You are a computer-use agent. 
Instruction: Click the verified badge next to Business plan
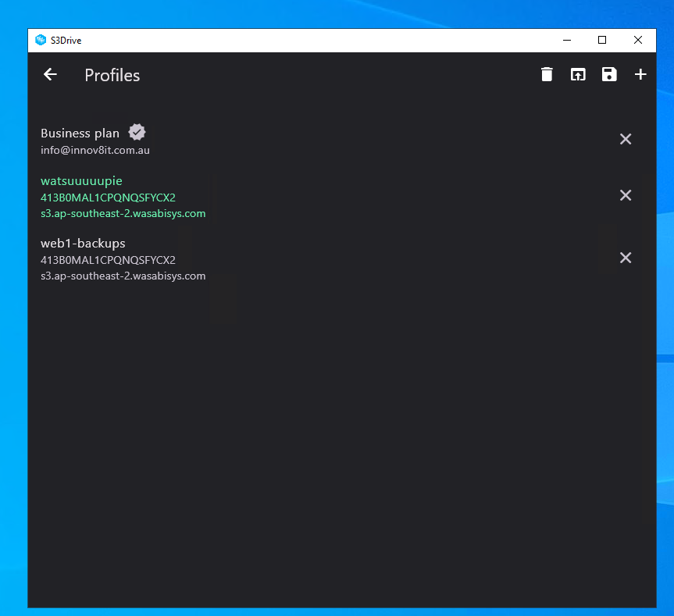pyautogui.click(x=137, y=132)
